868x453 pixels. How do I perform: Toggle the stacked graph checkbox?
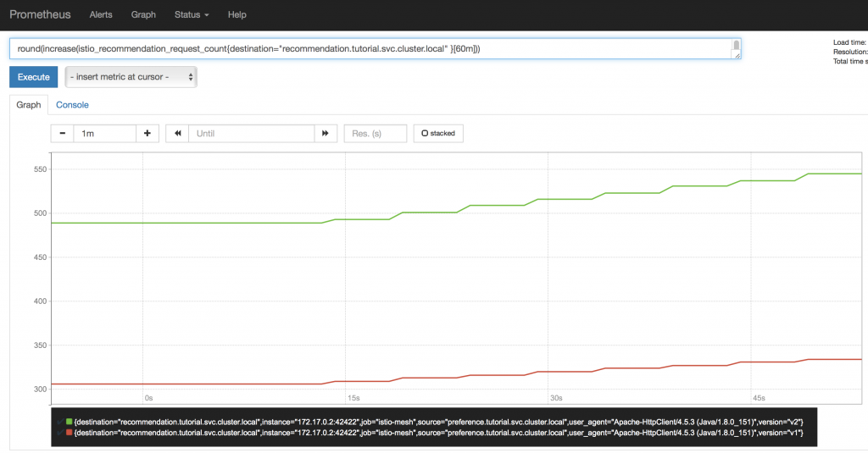(x=438, y=134)
